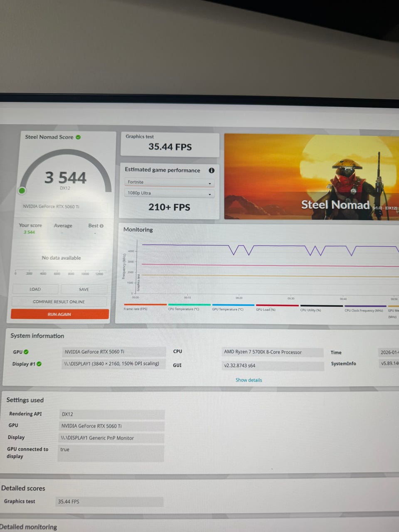Click the AMD Ryzen 7 5700X CPU field

[272, 352]
